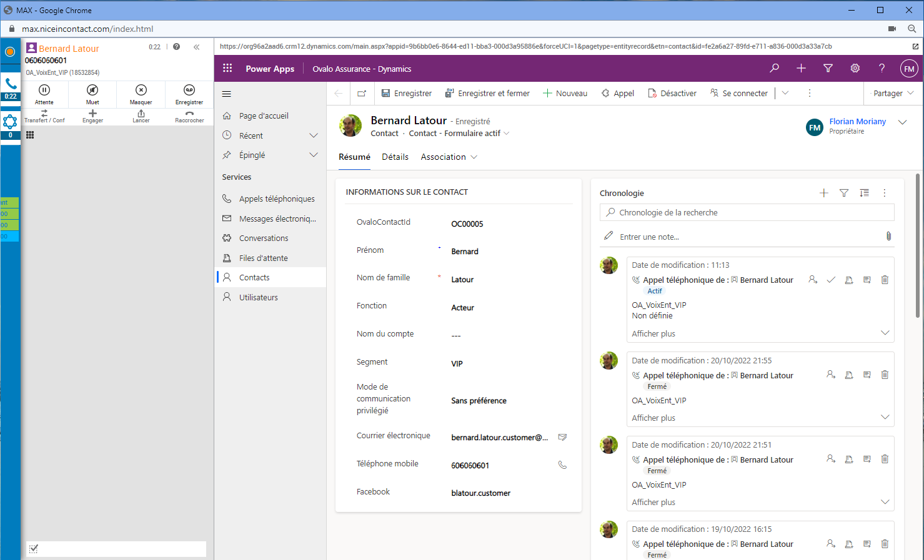Open the settings gear in Dynamics header
Image resolution: width=924 pixels, height=560 pixels.
[855, 69]
